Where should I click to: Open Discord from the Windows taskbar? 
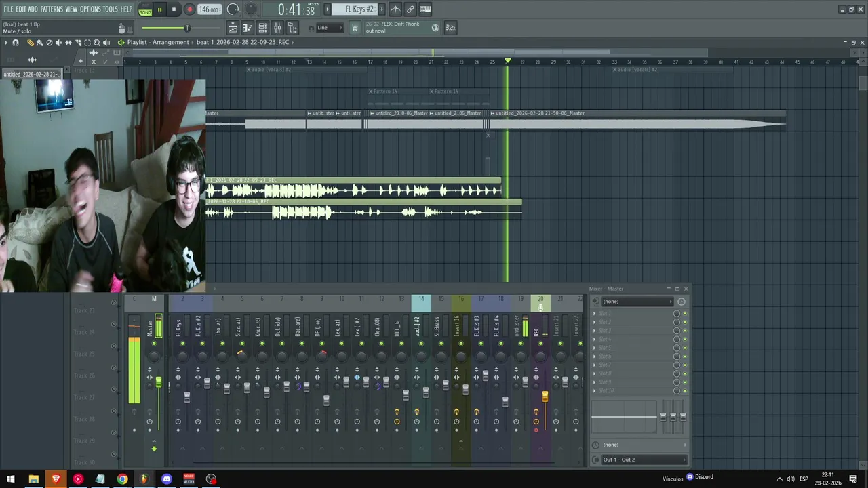[167, 479]
